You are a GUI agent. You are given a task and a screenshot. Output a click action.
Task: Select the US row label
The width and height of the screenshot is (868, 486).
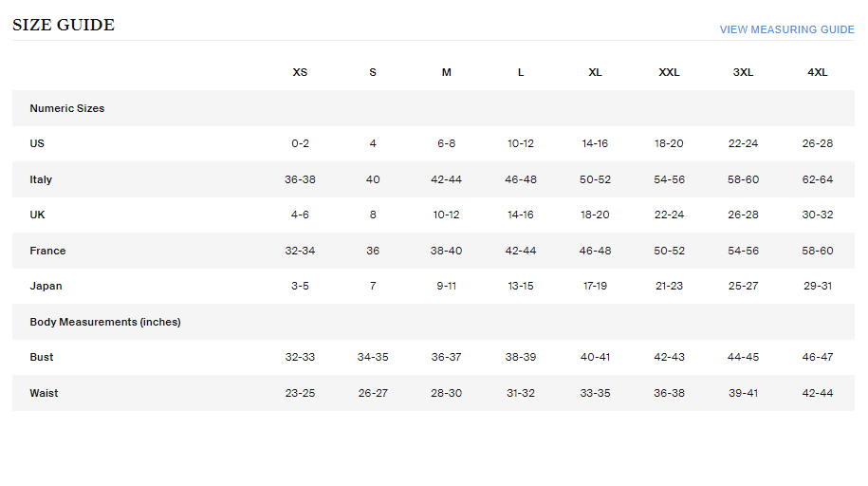coord(37,143)
